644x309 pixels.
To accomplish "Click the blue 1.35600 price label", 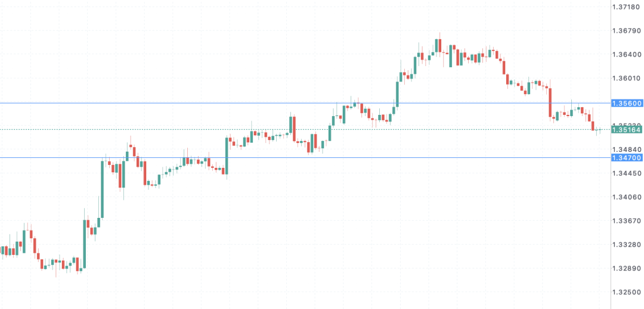I will [x=627, y=103].
